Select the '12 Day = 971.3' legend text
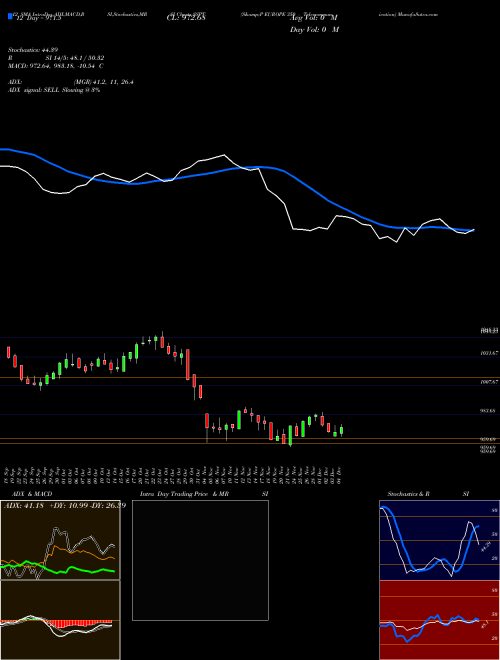This screenshot has height=660, width=500. click(37, 18)
